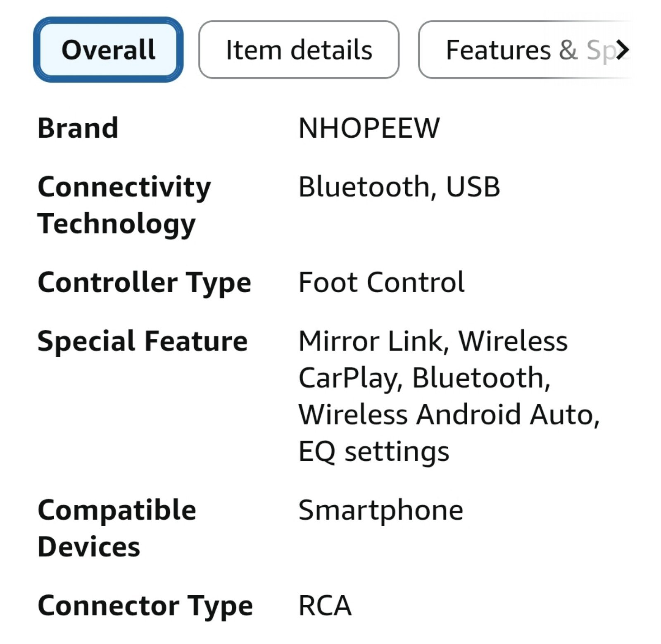
Task: Click the Connectivity Technology label
Action: pyautogui.click(x=124, y=205)
